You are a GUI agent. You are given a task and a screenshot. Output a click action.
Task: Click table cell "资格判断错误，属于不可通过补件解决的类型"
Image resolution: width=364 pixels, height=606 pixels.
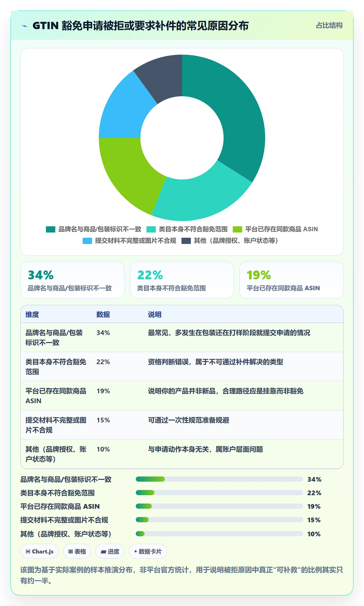216,362
